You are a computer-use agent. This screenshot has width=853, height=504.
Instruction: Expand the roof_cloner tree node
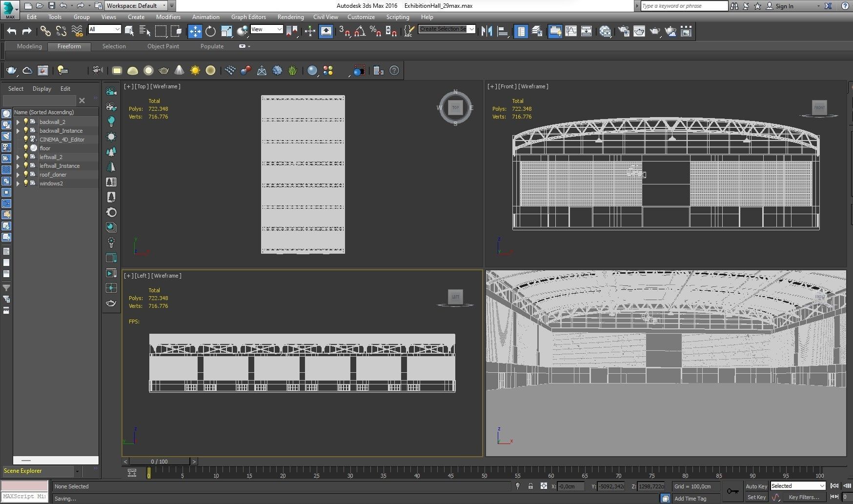click(18, 175)
